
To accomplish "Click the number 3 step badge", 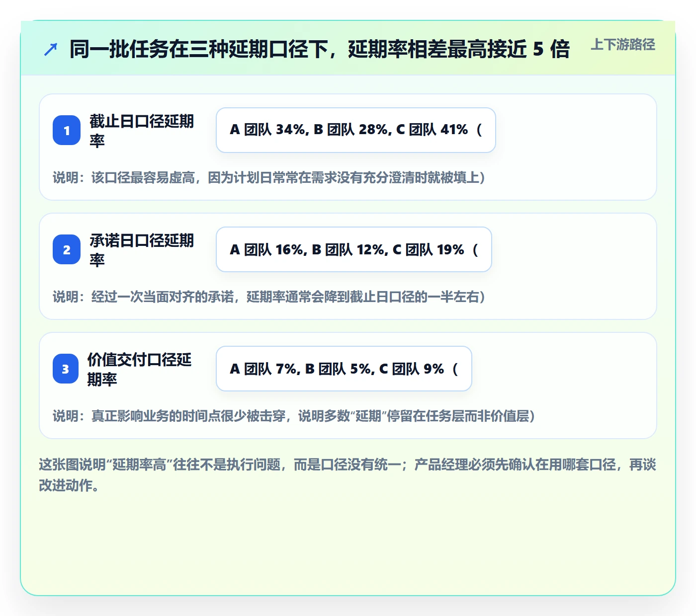I will coord(66,369).
